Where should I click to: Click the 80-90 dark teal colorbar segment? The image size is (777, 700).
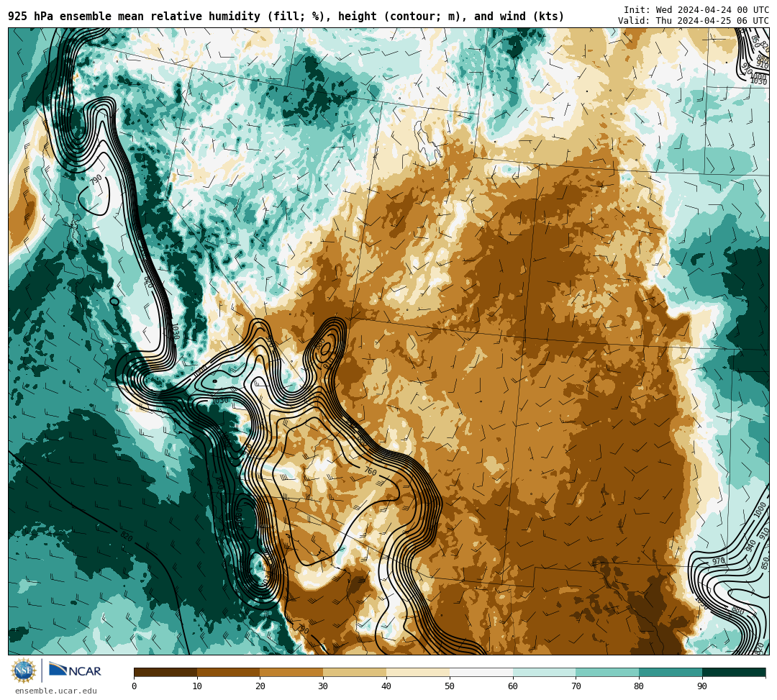click(x=671, y=672)
